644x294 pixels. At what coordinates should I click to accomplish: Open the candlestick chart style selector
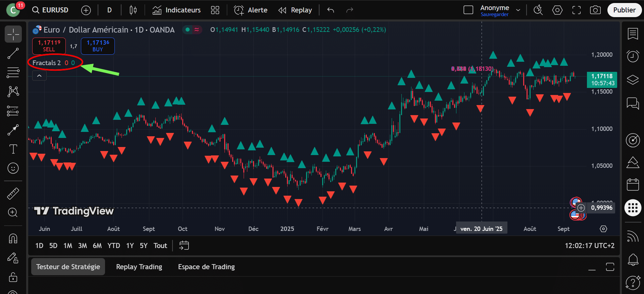(133, 10)
